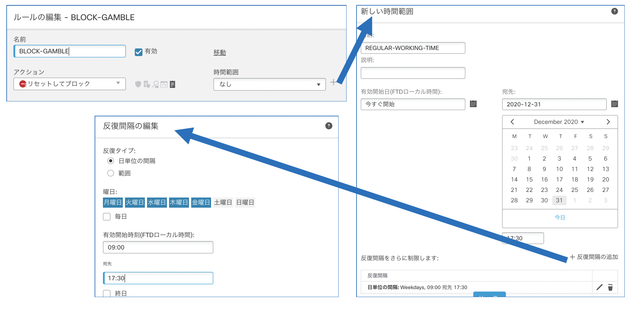Click the 移動 link
Screen dimensions: 644x309
pos(219,52)
